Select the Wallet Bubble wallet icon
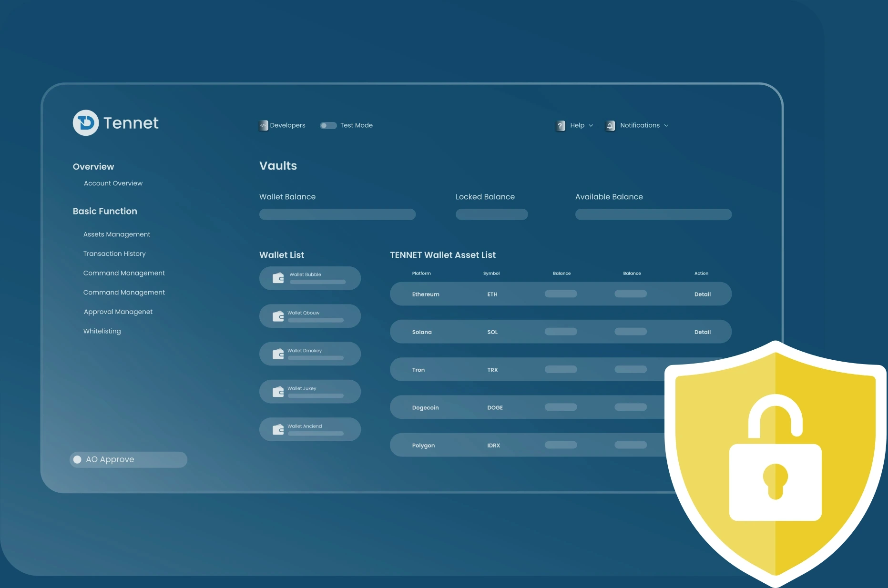Viewport: 888px width, 588px height. [x=278, y=278]
